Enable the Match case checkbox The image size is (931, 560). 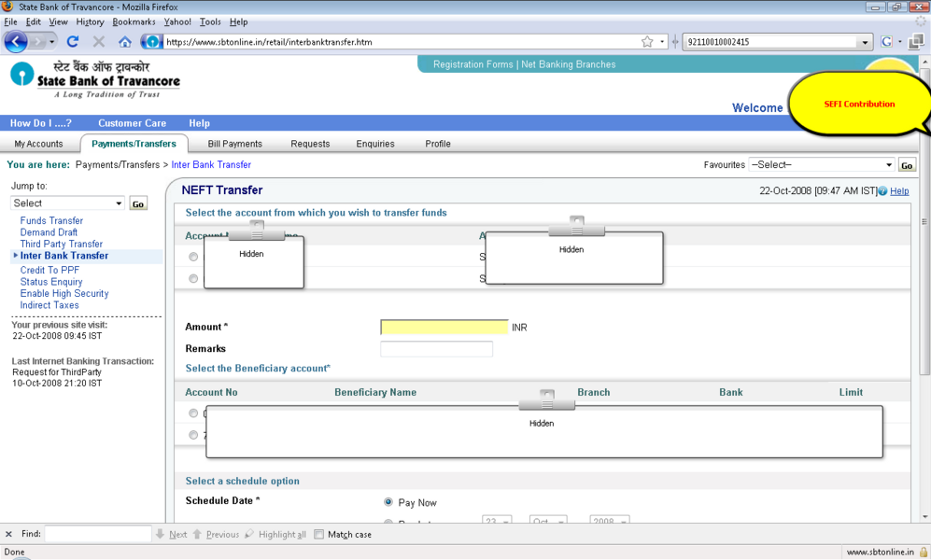click(x=319, y=535)
